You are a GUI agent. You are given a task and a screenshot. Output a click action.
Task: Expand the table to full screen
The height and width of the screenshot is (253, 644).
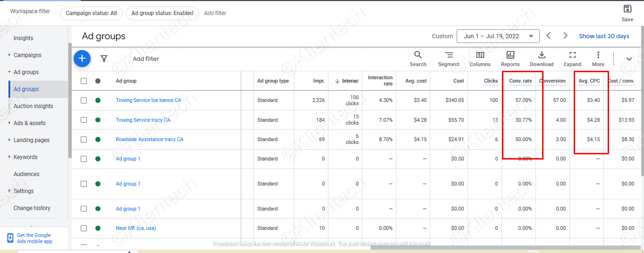[572, 59]
